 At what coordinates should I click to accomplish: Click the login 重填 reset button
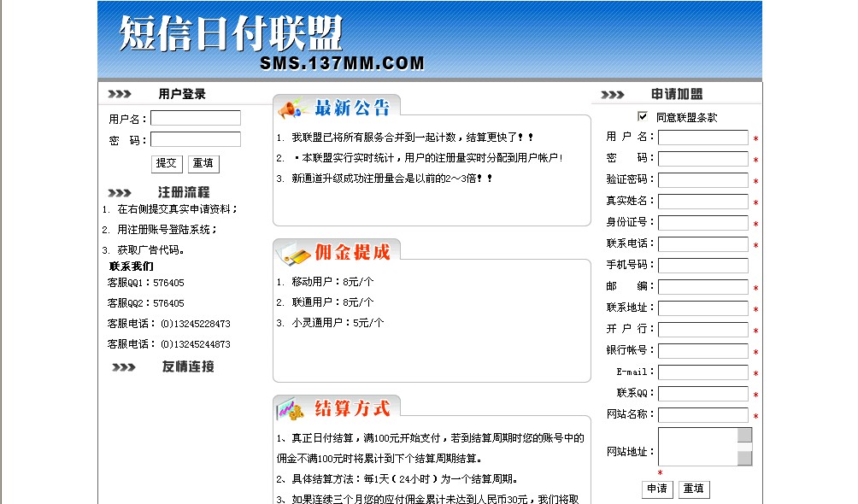203,164
